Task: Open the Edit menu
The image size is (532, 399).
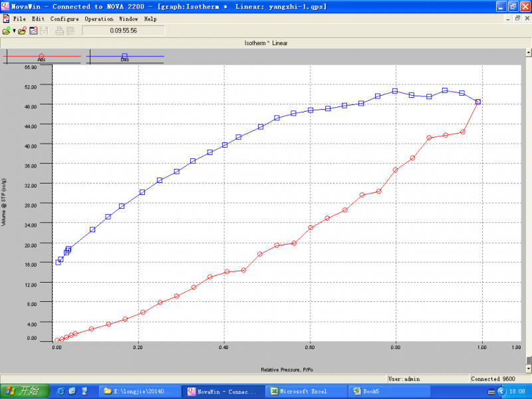Action: [38, 19]
